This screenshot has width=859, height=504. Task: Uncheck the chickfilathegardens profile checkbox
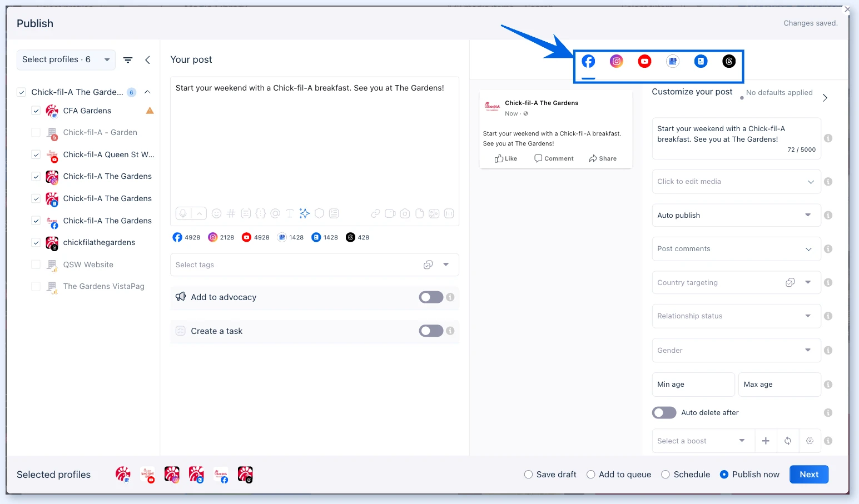tap(36, 242)
